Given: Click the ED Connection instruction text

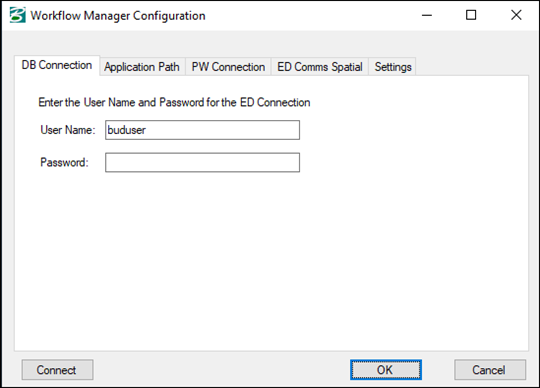Looking at the screenshot, I should (174, 102).
